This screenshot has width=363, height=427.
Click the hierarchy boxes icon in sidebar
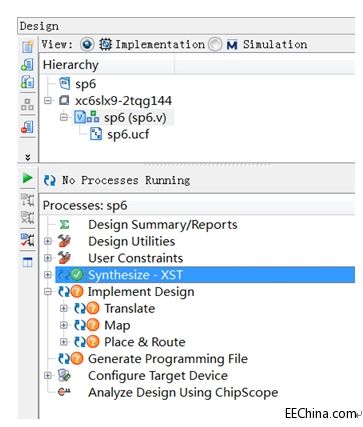[27, 104]
